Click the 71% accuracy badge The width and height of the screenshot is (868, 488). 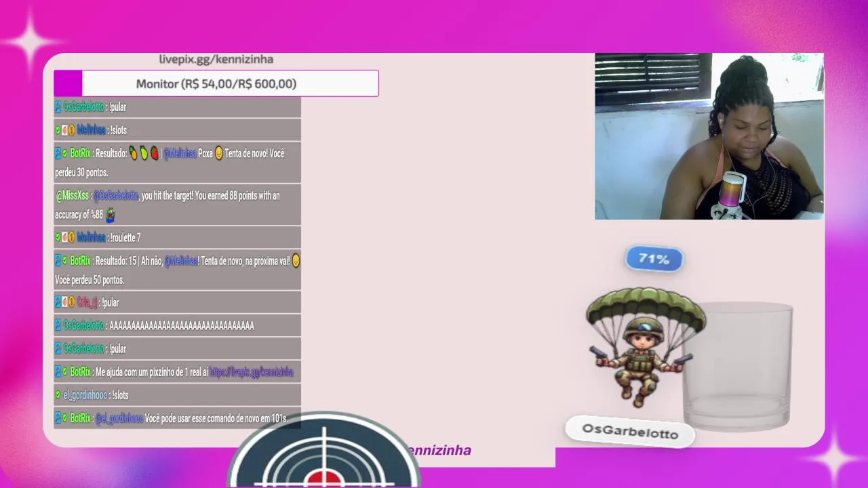point(654,259)
